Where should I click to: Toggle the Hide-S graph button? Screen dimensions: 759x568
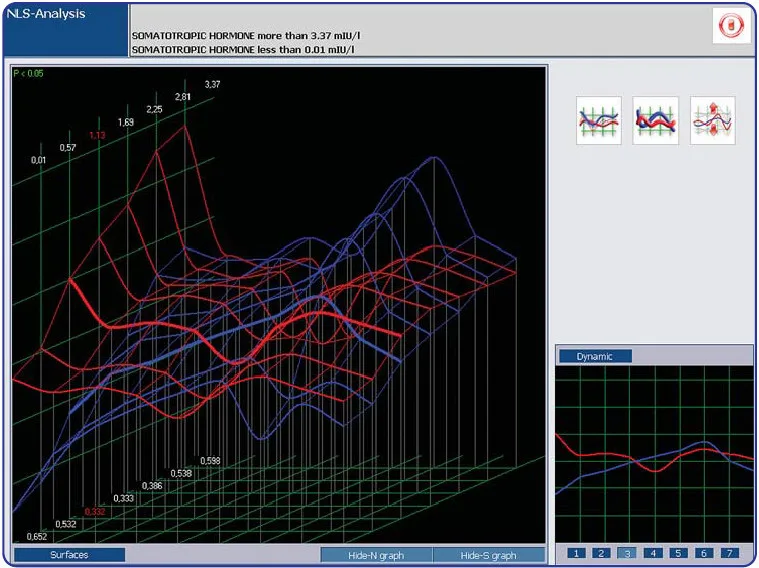[489, 555]
